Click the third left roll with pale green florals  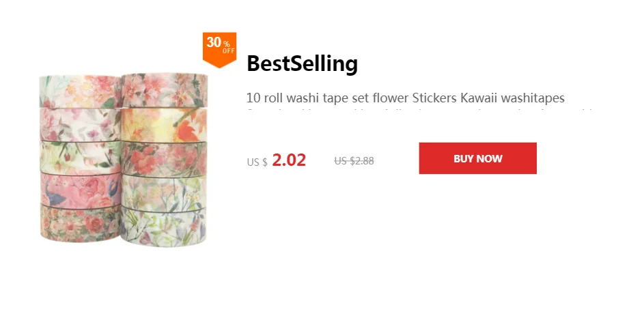coord(81,158)
